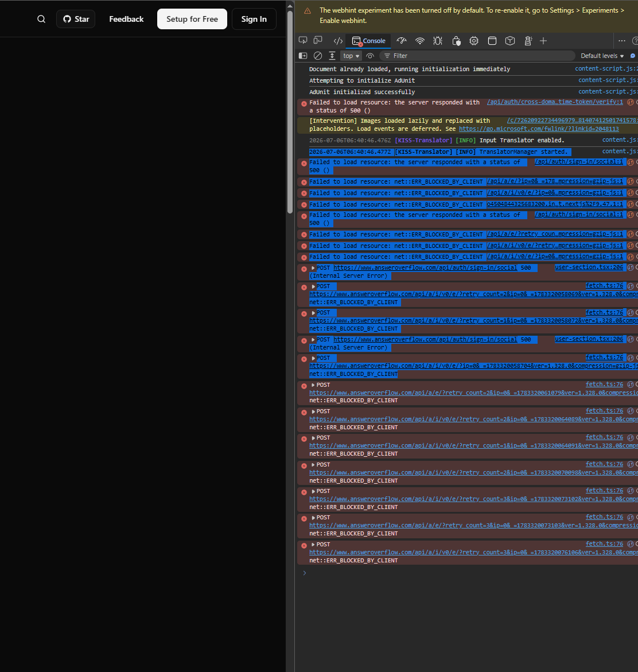Activate the inspect element picker icon
Screen dimensions: 638x672
click(303, 41)
